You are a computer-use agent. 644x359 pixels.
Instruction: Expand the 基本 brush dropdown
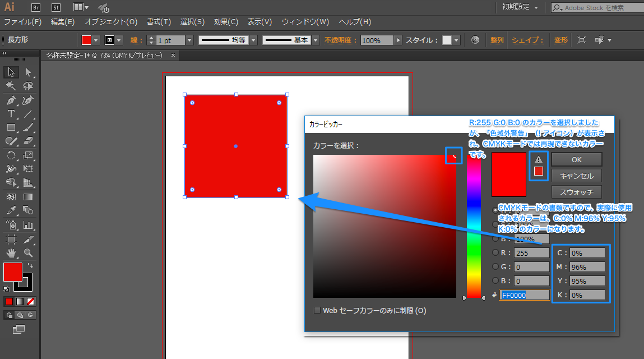coord(316,40)
